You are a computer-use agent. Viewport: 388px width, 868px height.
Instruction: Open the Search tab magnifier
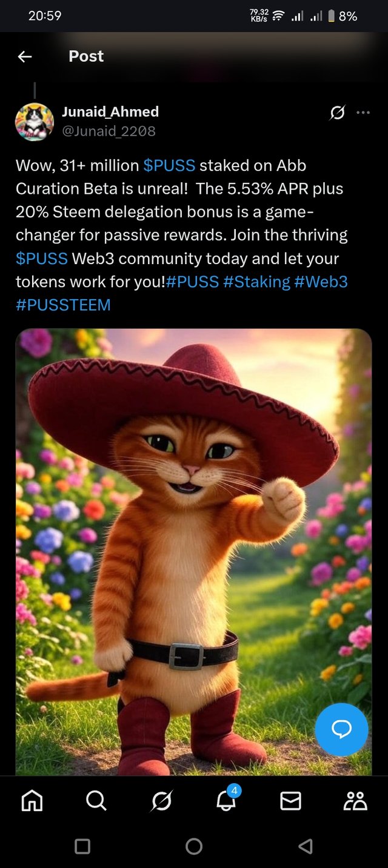(x=96, y=801)
